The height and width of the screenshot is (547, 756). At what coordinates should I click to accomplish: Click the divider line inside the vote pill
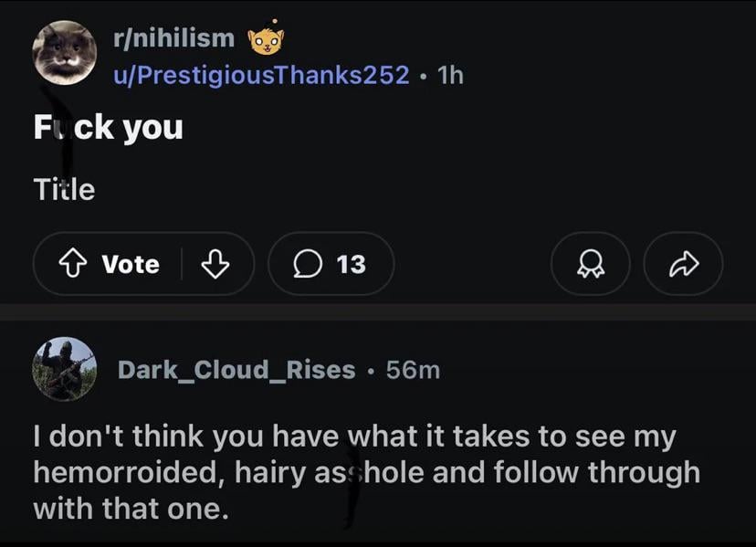(x=182, y=264)
